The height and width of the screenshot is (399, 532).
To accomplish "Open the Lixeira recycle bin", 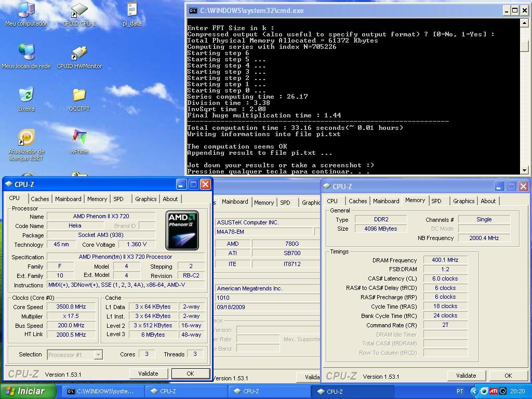I will pos(26,99).
